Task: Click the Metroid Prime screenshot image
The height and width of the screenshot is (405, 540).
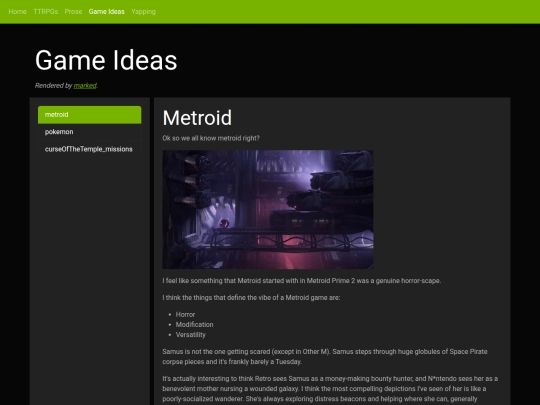Action: pos(268,209)
